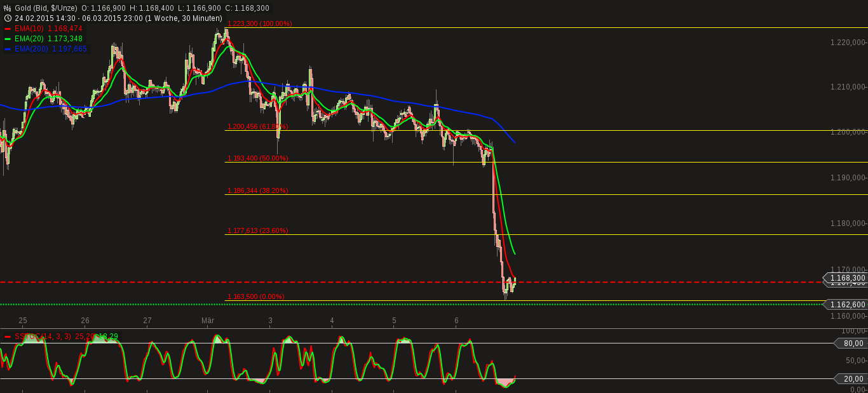This screenshot has width=868, height=393.
Task: Click the 6 date label on the time axis
Action: [x=456, y=321]
